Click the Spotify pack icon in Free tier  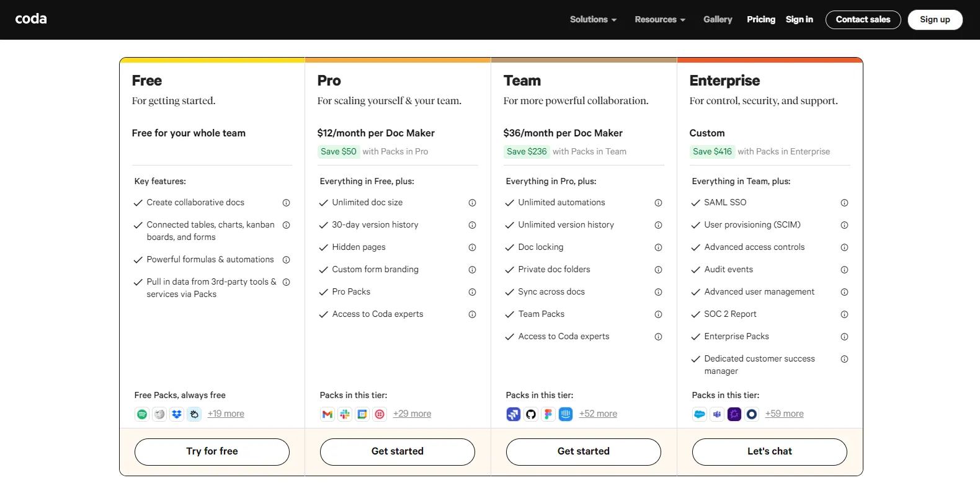[x=142, y=414]
